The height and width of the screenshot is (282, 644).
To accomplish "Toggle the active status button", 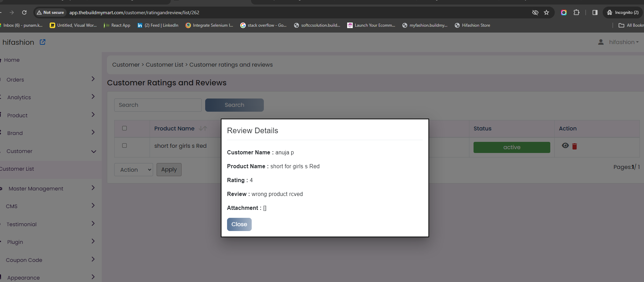I will coord(512,147).
